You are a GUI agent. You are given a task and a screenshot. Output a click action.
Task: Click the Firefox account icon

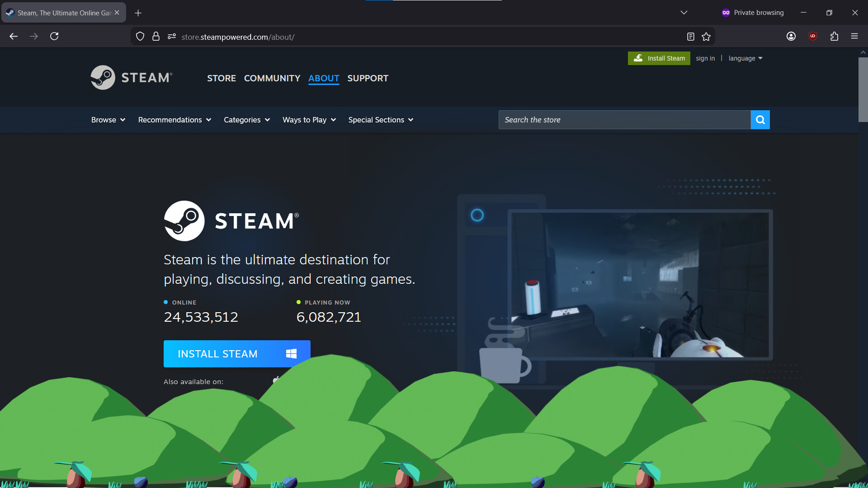(x=791, y=36)
